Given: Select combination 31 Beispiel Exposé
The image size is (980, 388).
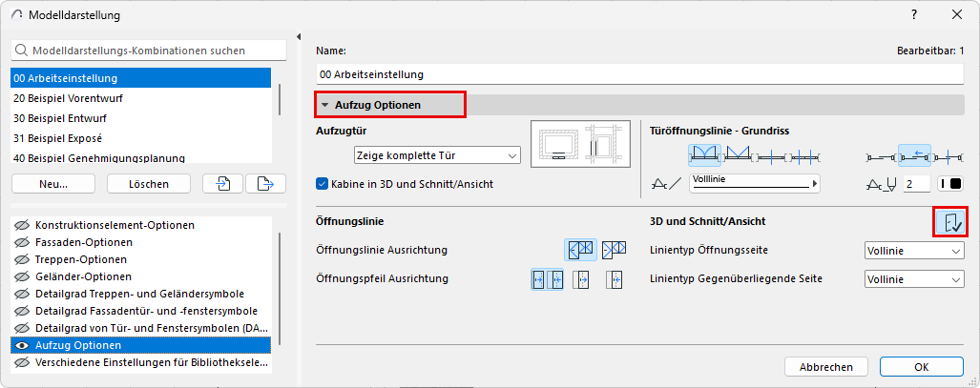Looking at the screenshot, I should [141, 138].
